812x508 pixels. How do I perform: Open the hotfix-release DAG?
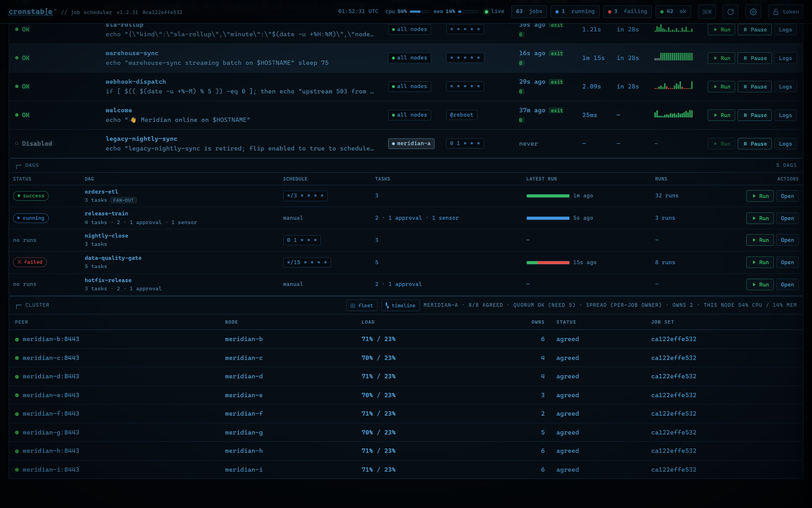787,284
